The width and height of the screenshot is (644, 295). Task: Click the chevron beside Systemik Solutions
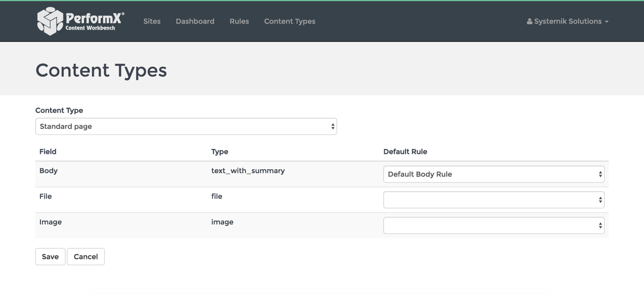[x=607, y=21]
